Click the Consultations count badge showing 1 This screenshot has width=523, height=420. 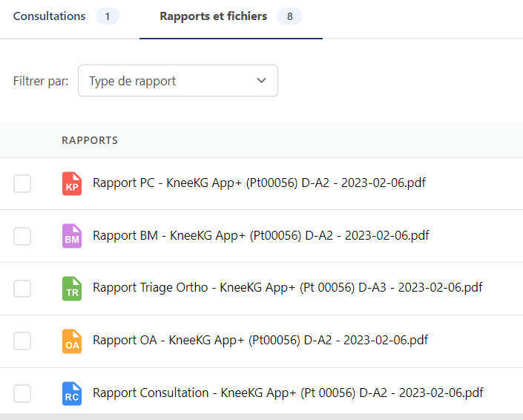[108, 16]
